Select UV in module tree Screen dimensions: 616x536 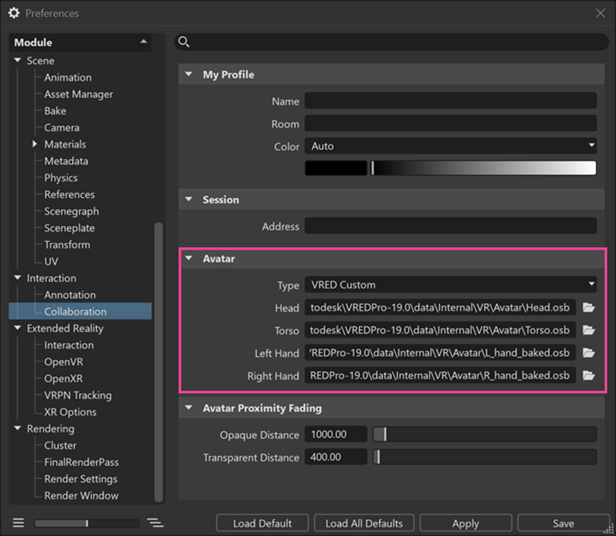click(x=51, y=261)
